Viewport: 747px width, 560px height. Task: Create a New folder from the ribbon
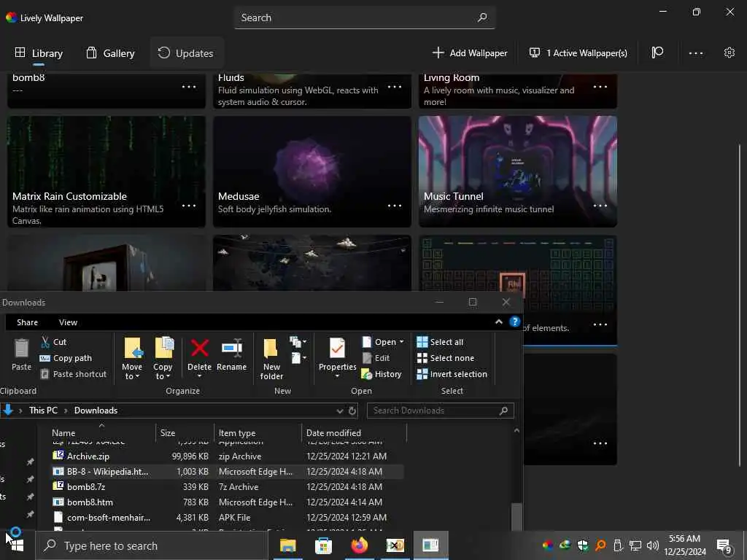pyautogui.click(x=271, y=358)
